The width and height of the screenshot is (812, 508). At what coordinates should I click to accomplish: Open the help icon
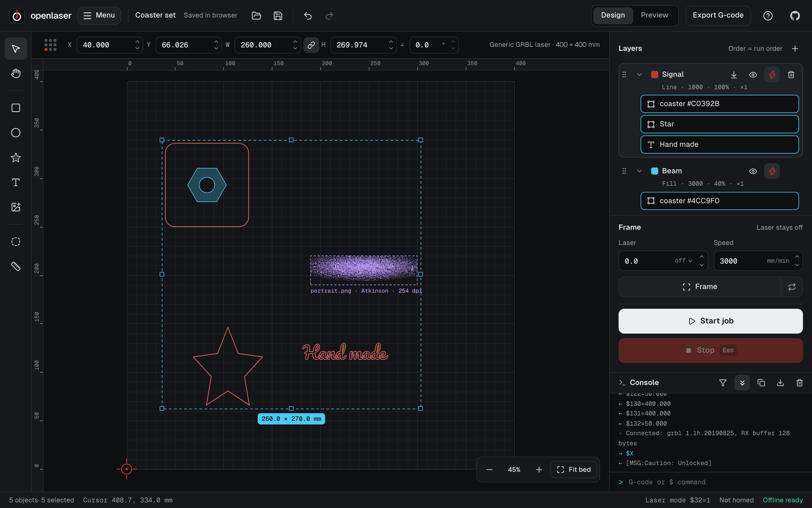coord(768,16)
